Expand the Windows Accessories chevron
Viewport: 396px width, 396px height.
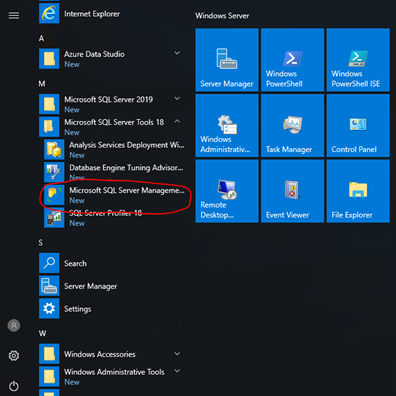pyautogui.click(x=177, y=353)
